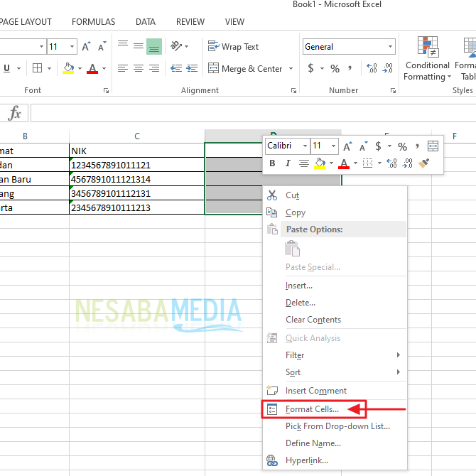Open Format Cells... dialog
This screenshot has height=476, width=476.
[335, 409]
